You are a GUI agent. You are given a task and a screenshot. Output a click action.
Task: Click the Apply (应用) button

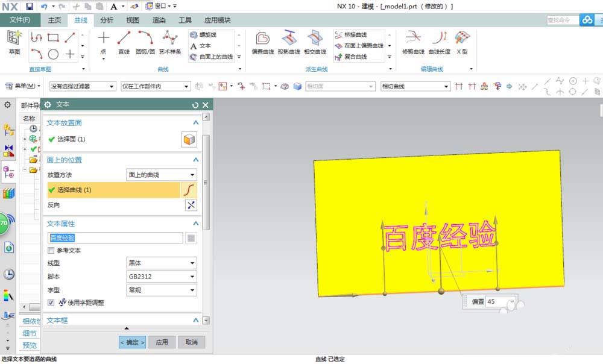pyautogui.click(x=162, y=342)
